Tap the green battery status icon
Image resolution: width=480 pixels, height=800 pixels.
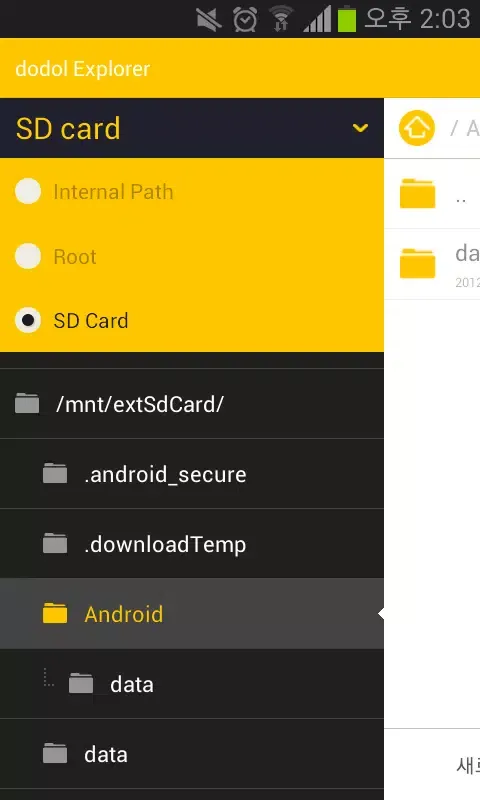347,19
